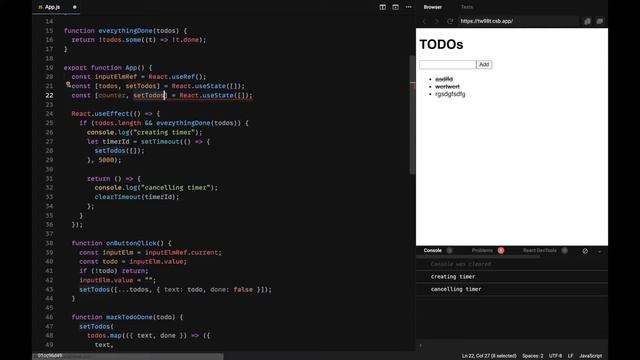
Task: Open the editor more options ellipsis
Action: pos(409,7)
